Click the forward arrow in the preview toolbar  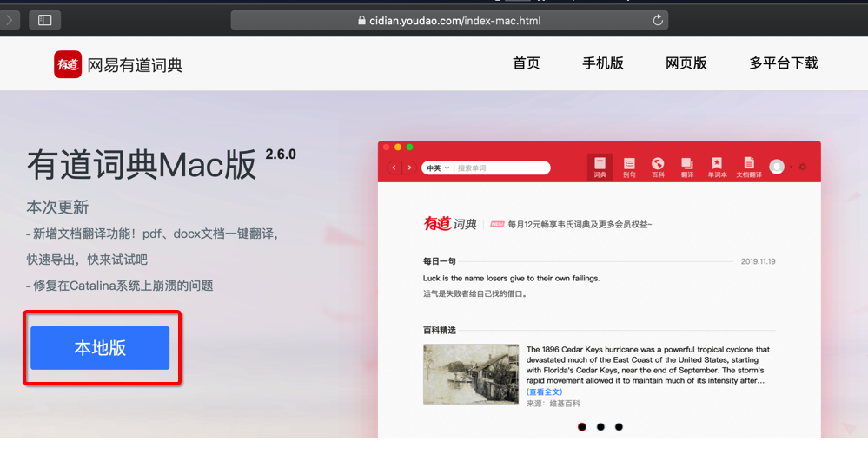coord(409,168)
